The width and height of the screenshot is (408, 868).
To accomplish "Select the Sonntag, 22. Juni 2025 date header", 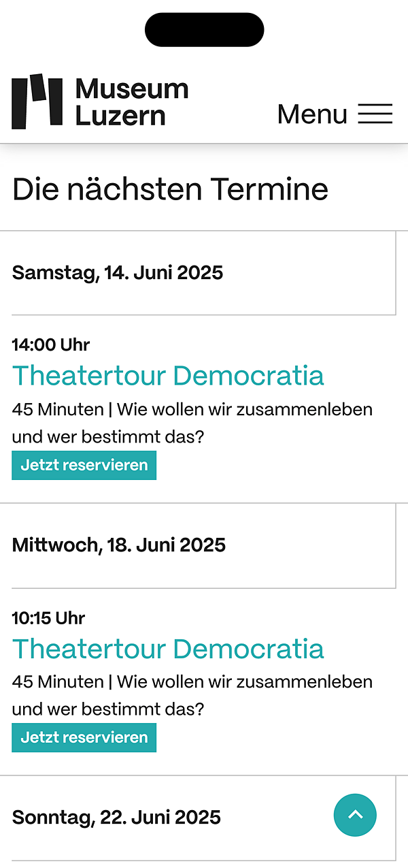I will tap(116, 817).
